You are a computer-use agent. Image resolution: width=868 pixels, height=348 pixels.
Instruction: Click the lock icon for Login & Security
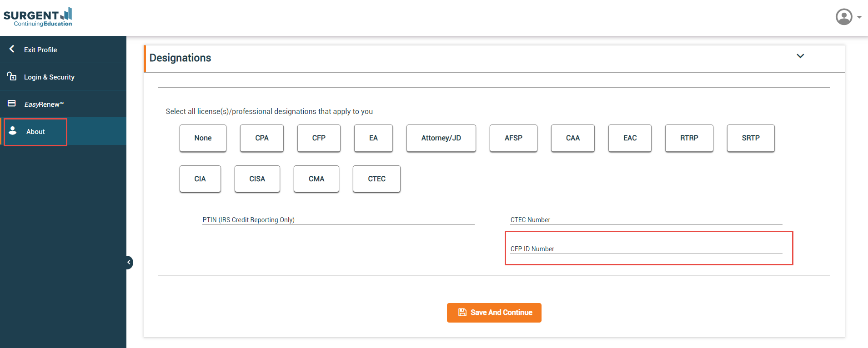12,76
